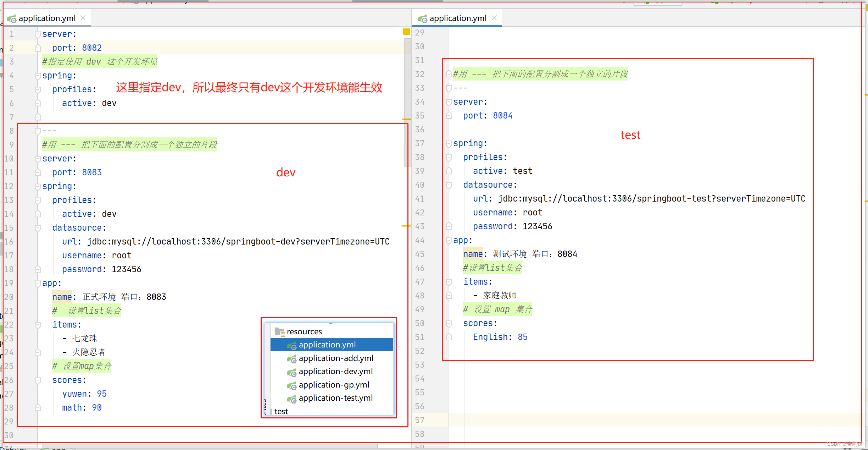Select application-dev.yml in file tree
The height and width of the screenshot is (450, 868).
pyautogui.click(x=332, y=372)
